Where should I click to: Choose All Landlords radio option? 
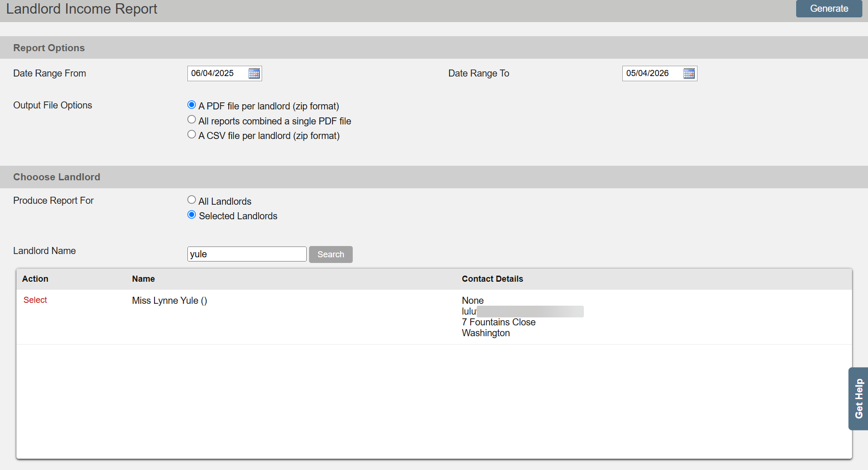coord(192,200)
